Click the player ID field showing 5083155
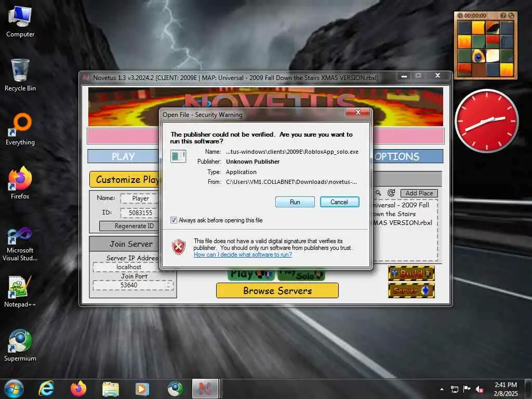The height and width of the screenshot is (399, 532). pos(139,212)
